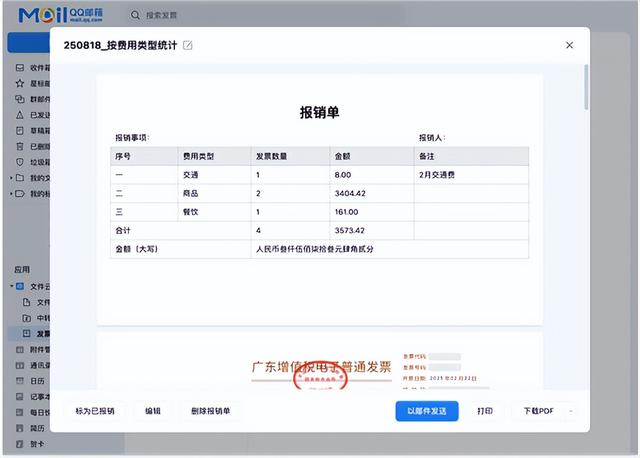The image size is (640, 458).
Task: Click the amount 3404.42 cell
Action: click(372, 193)
